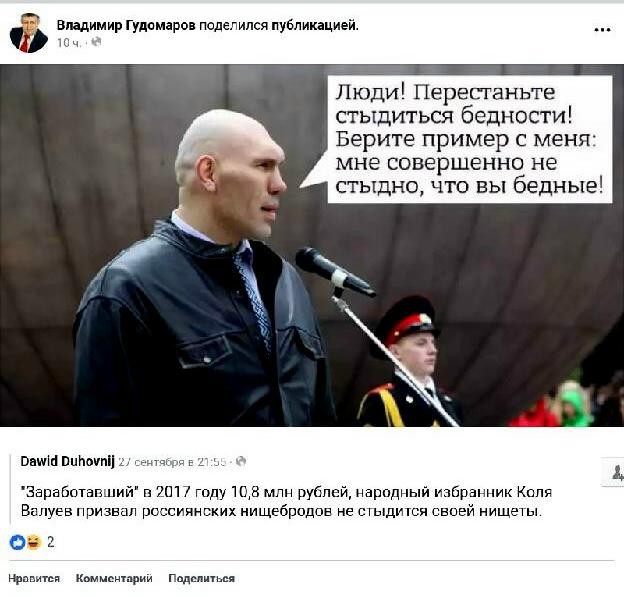Click Владимир Гудомаров's profile picture
624x597 pixels.
[28, 33]
